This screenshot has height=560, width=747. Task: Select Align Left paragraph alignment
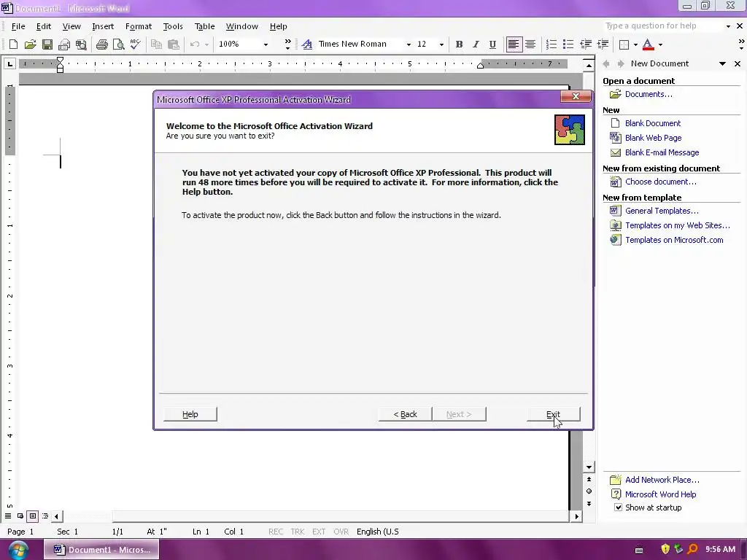514,44
